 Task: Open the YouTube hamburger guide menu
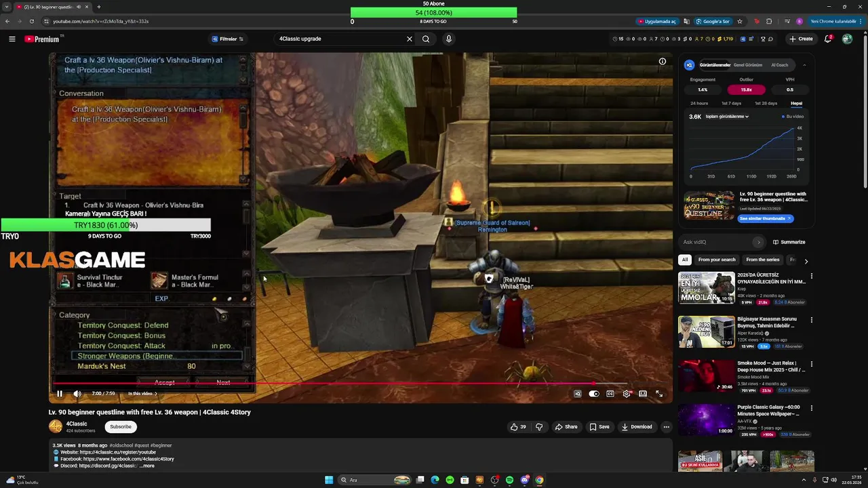point(12,39)
